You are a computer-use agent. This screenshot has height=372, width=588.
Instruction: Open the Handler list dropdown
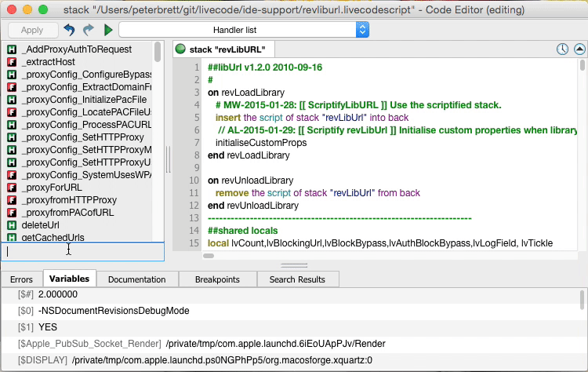(x=243, y=30)
